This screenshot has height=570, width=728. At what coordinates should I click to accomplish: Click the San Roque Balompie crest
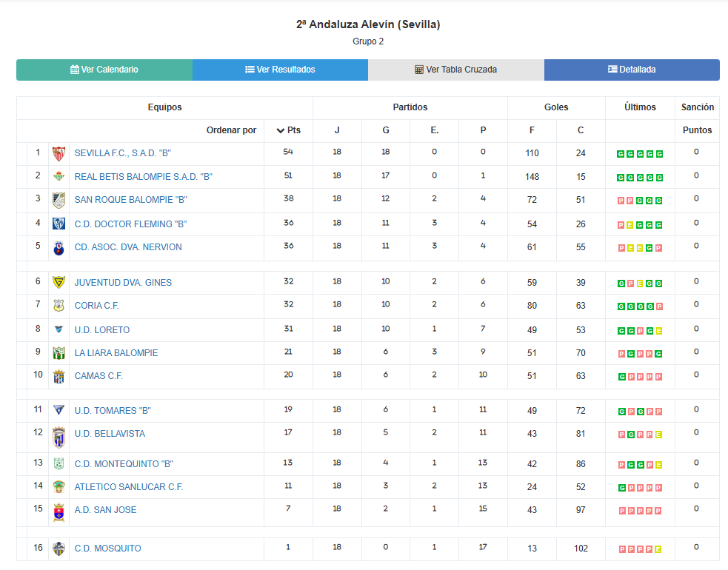coord(59,200)
